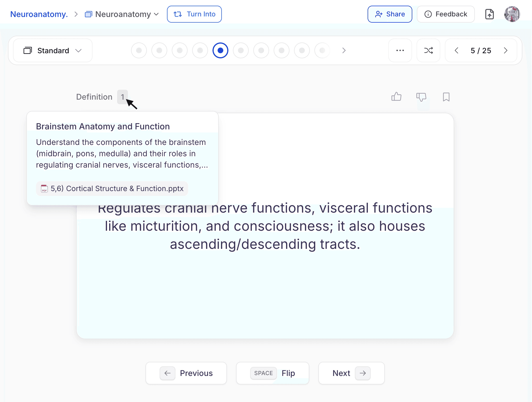Click the Share button
Screen dimensions: 532x402
(390, 14)
